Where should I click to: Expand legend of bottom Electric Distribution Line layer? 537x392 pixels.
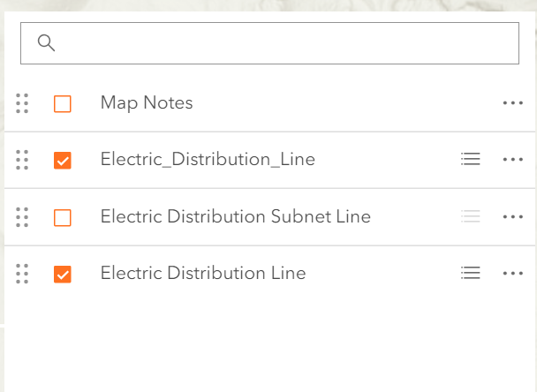(471, 273)
